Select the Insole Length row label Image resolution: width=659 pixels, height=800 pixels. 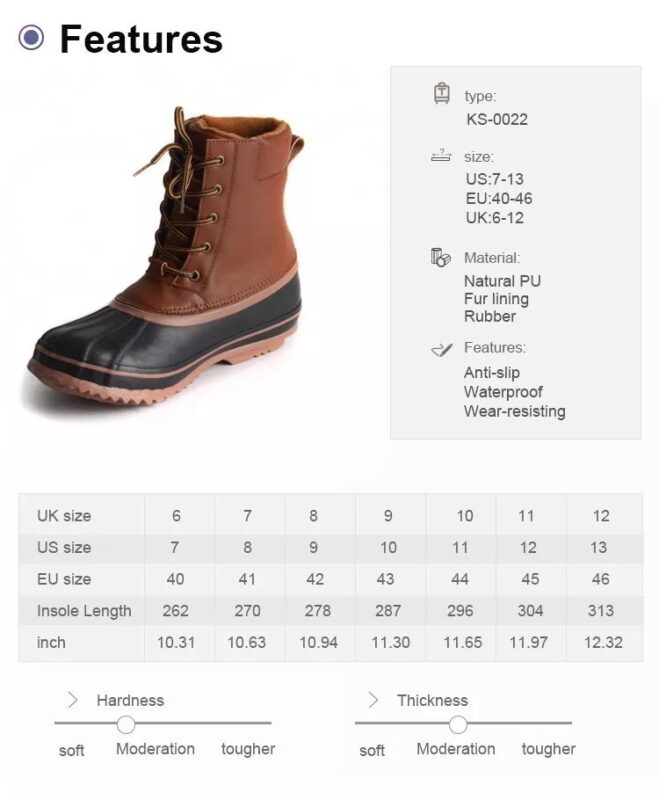point(84,611)
